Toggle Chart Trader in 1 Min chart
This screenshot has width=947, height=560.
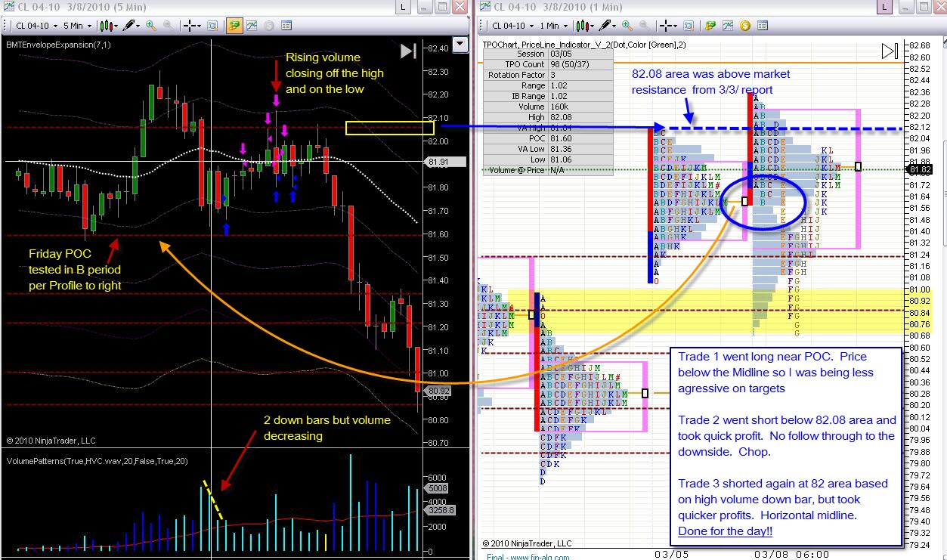(710, 26)
